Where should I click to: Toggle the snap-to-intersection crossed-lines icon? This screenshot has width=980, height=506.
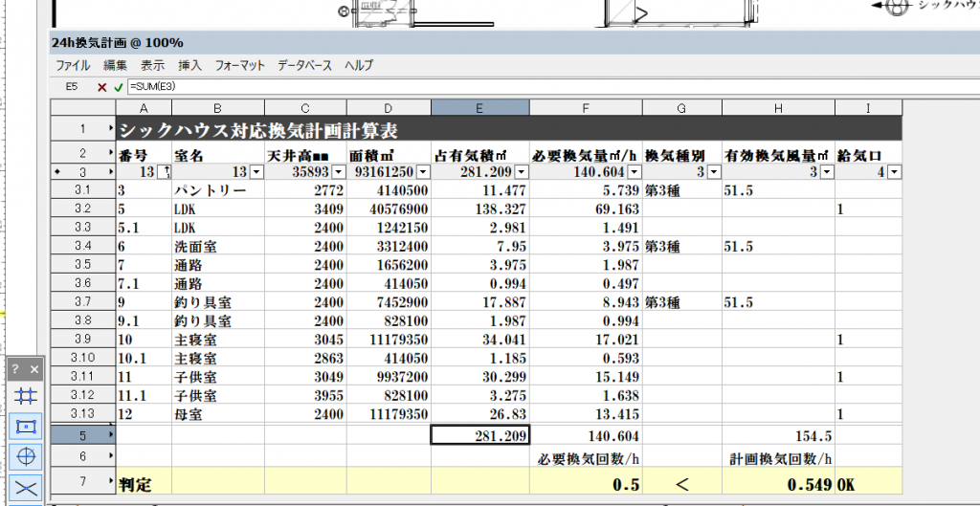26,486
